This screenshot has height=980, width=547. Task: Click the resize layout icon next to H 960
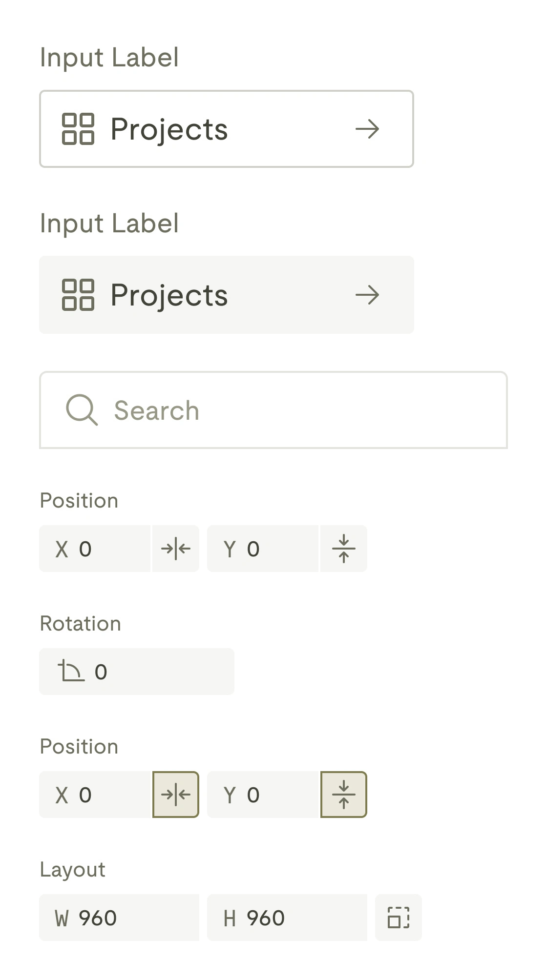coord(398,918)
